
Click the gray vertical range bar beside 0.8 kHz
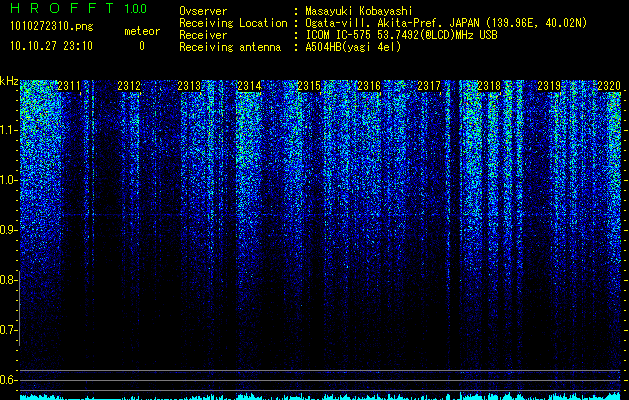[x=19, y=308]
